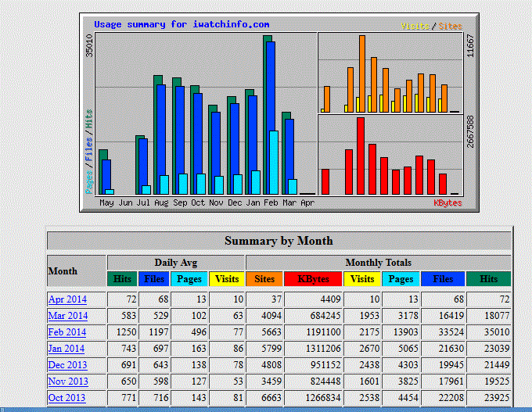Select the 824448 KBytes cell for Nov 2013
Viewport: 532px width, 412px height.
coord(313,382)
